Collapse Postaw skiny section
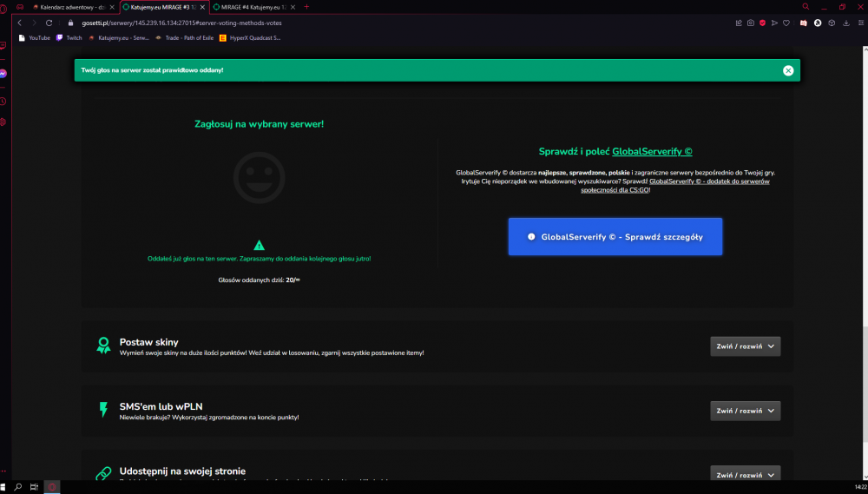868x494 pixels. click(745, 346)
